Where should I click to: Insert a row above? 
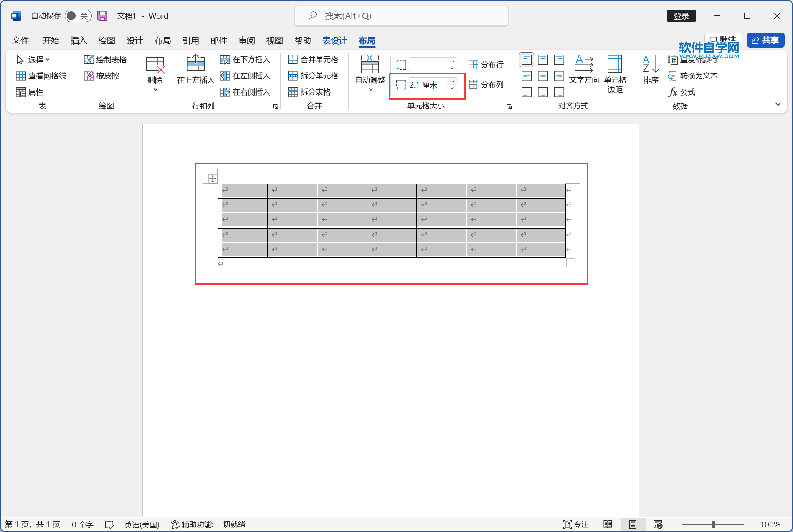point(195,71)
